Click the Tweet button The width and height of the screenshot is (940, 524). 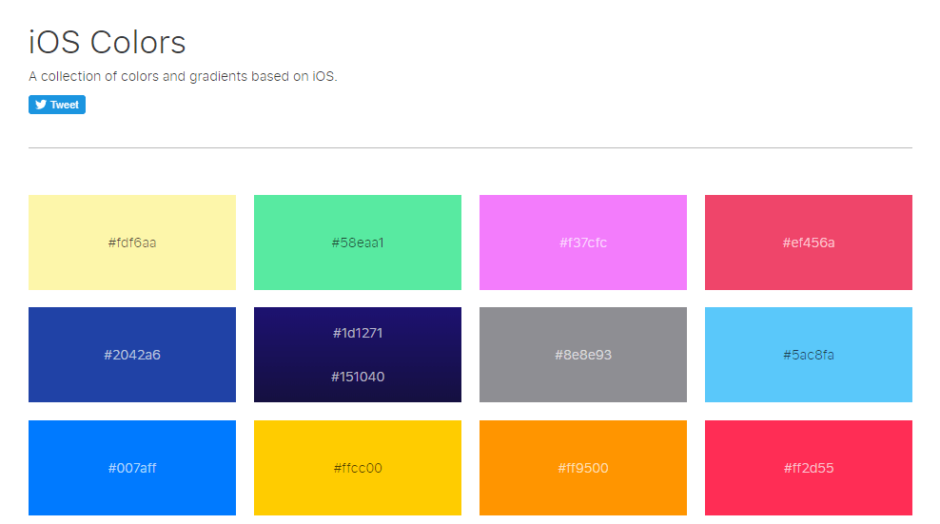[57, 105]
